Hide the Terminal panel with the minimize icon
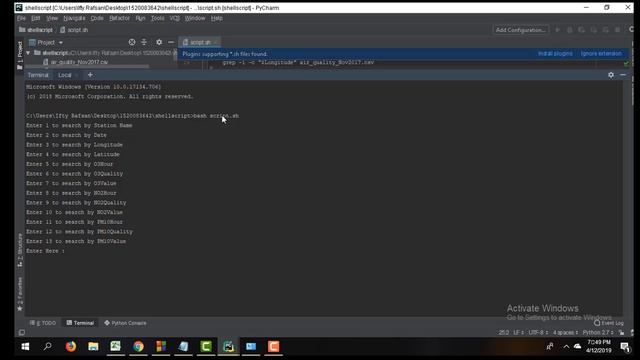 (x=622, y=75)
